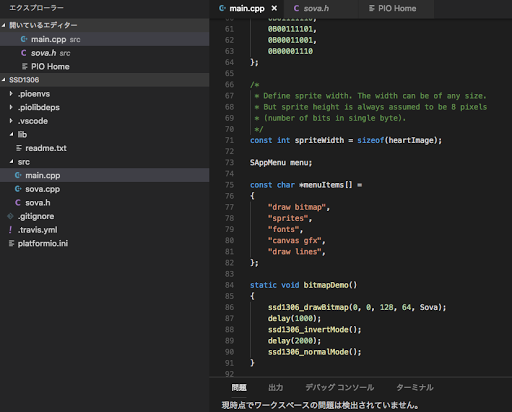Click the platformio.ini file icon
This screenshot has height=412, width=512.
[11, 244]
